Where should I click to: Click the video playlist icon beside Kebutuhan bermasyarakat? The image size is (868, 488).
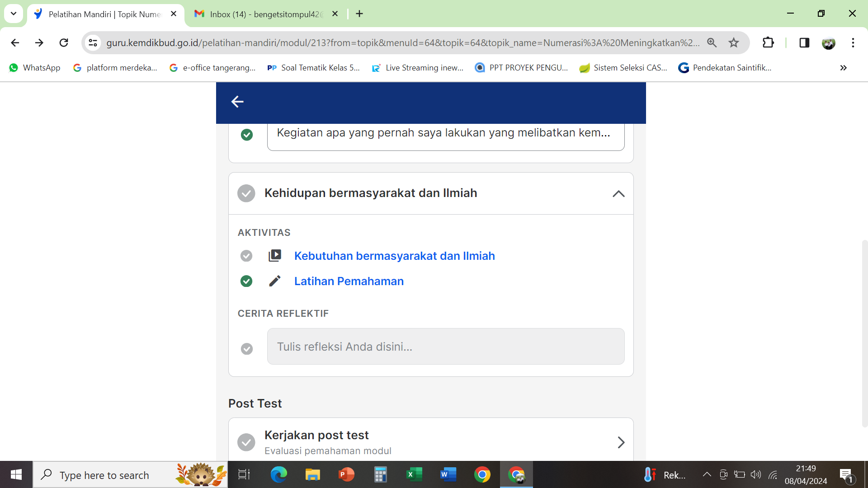pos(274,256)
